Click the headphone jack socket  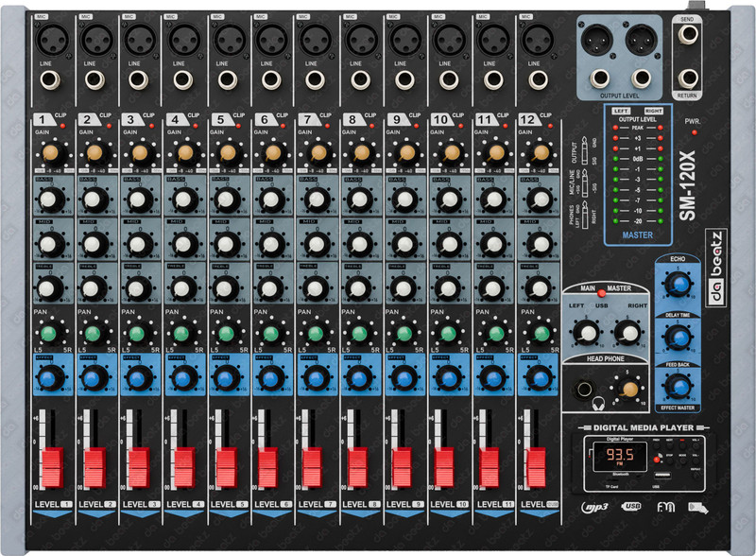pos(585,389)
